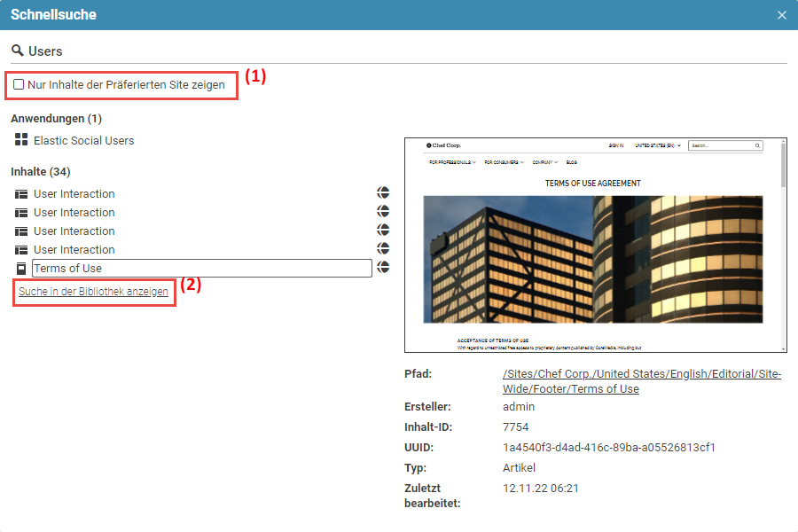Click the Users search input field
The height and width of the screenshot is (532, 798).
(399, 51)
